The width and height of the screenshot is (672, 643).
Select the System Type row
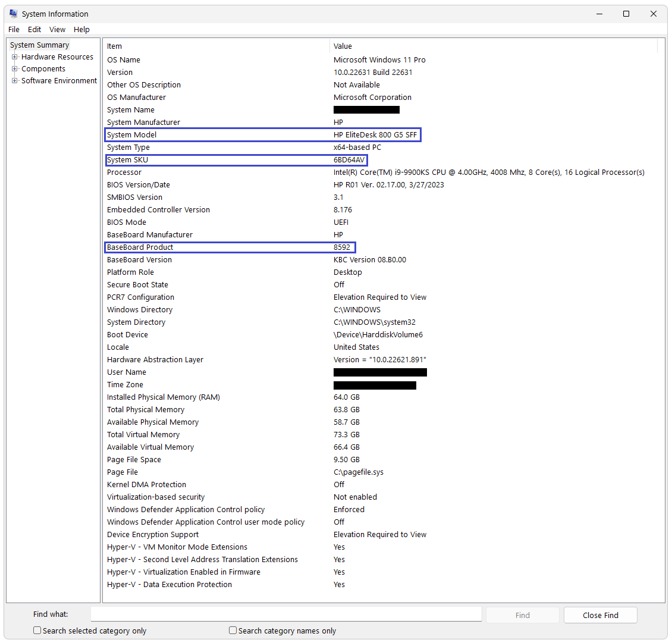[380, 147]
